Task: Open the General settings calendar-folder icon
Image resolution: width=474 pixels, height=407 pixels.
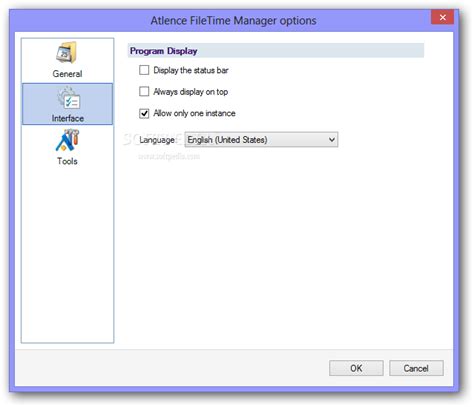Action: coord(67,53)
